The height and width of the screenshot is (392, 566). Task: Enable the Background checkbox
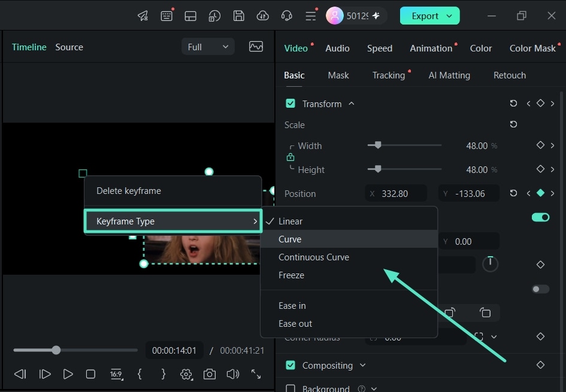coord(290,388)
